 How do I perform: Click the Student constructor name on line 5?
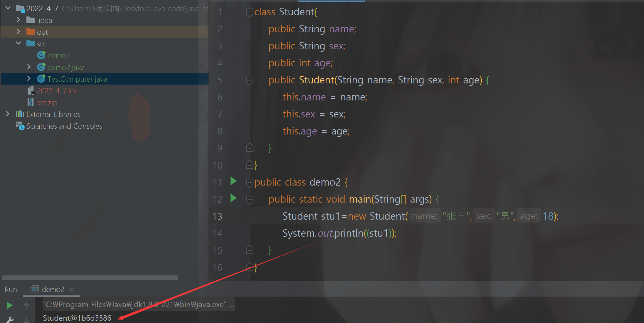point(317,80)
